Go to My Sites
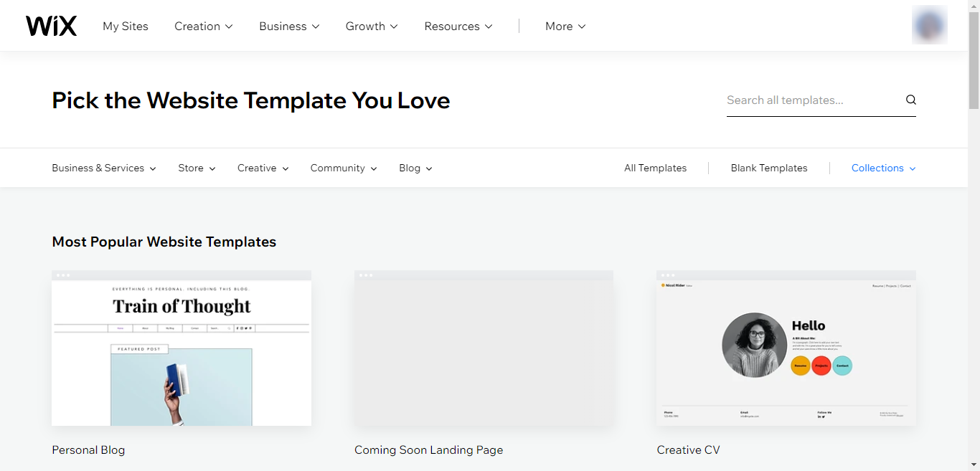Screen dimensions: 980x471 (x=126, y=27)
